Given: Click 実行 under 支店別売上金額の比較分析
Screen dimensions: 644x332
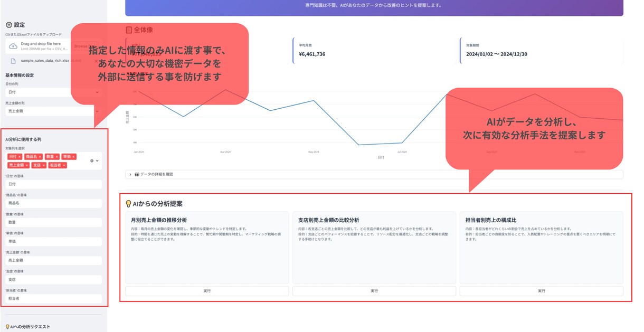Looking at the screenshot, I should pyautogui.click(x=374, y=291).
